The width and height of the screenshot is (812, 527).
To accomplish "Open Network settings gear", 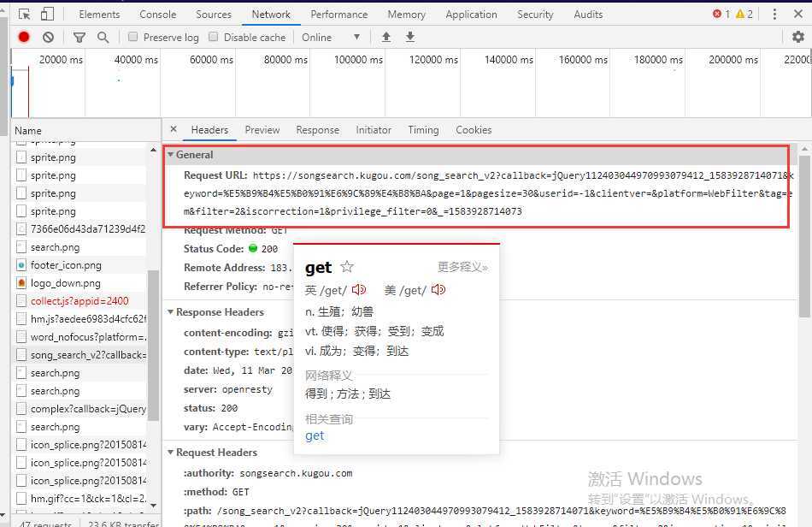I will tap(798, 37).
